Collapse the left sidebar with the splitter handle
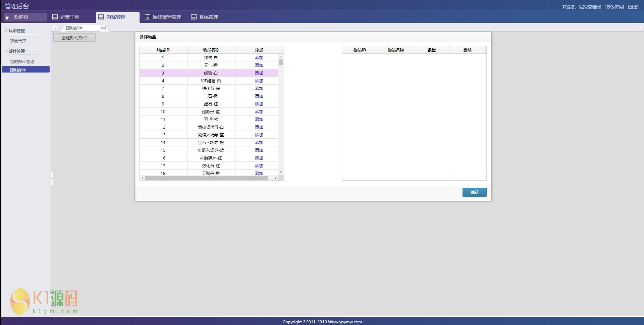This screenshot has height=325, width=644. click(52, 178)
